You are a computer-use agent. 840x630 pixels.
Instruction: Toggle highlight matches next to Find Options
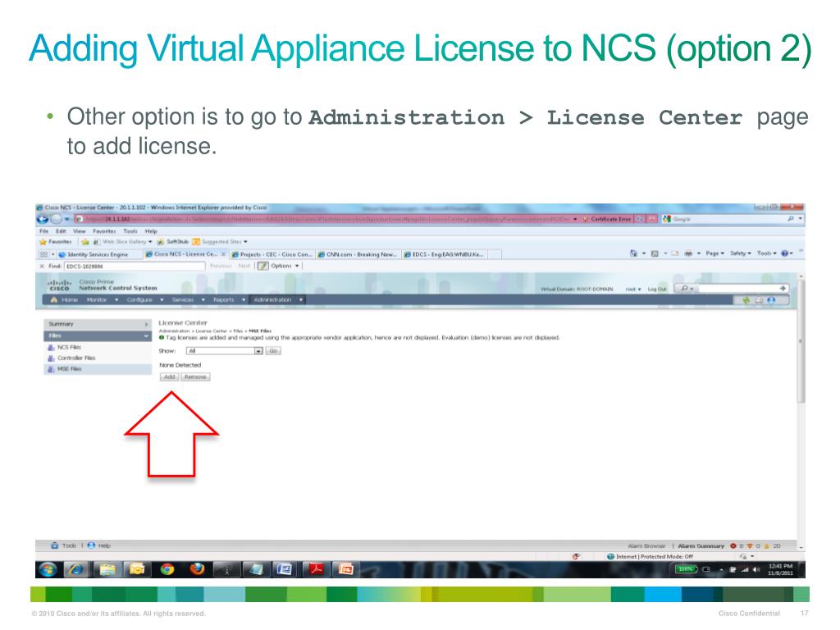pyautogui.click(x=262, y=267)
